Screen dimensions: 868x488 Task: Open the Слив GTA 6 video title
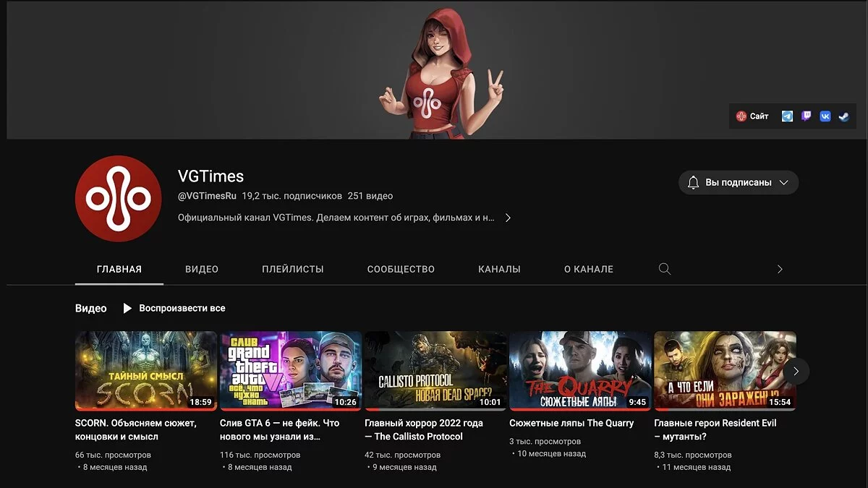tap(279, 429)
